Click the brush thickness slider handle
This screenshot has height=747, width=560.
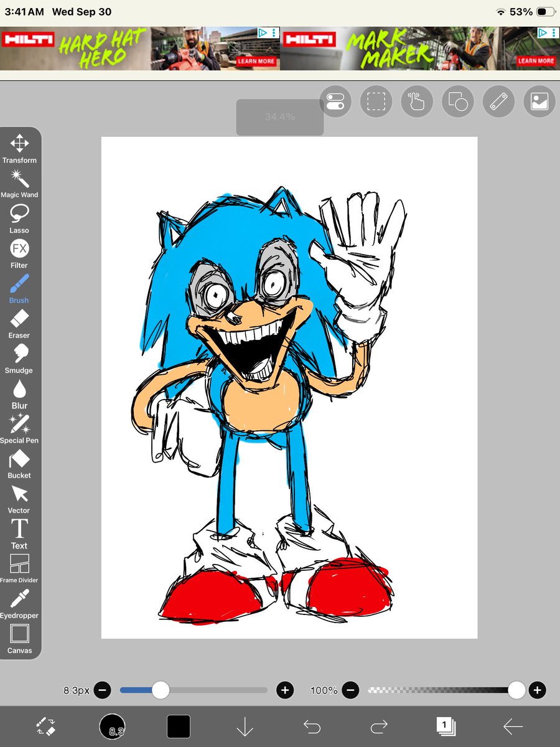161,690
